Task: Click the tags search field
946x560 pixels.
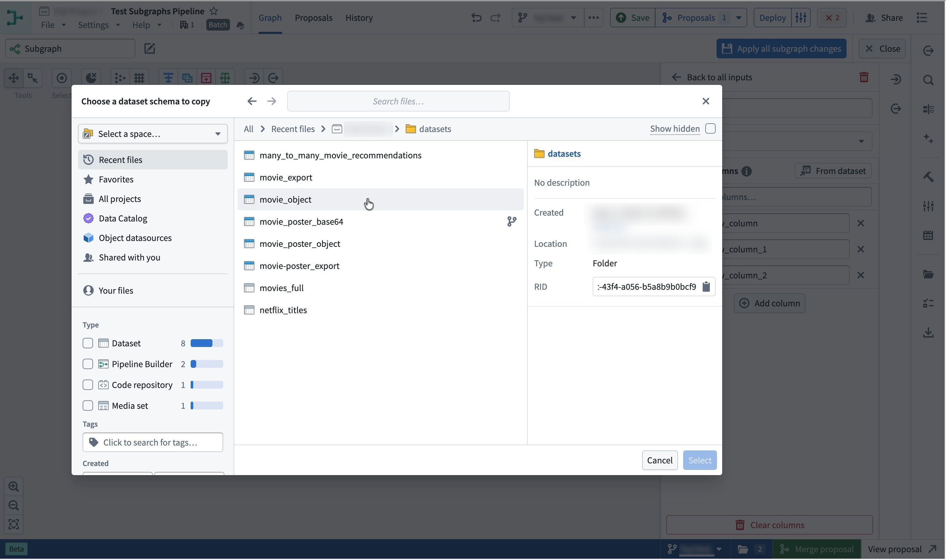Action: click(x=153, y=443)
